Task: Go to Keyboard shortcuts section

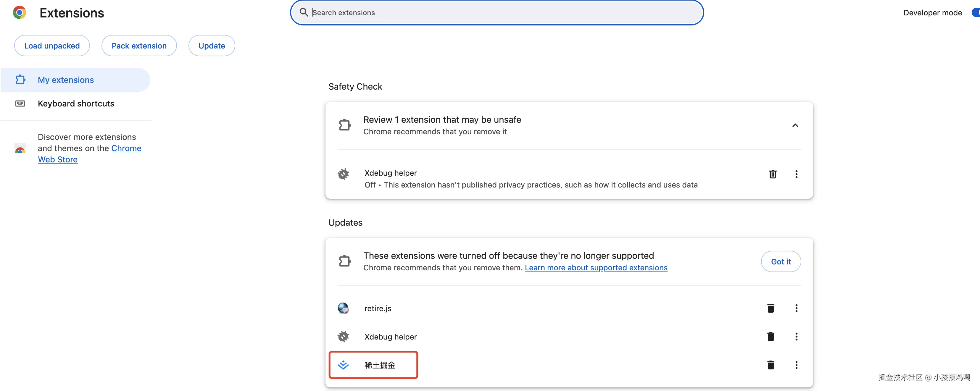Action: tap(76, 104)
